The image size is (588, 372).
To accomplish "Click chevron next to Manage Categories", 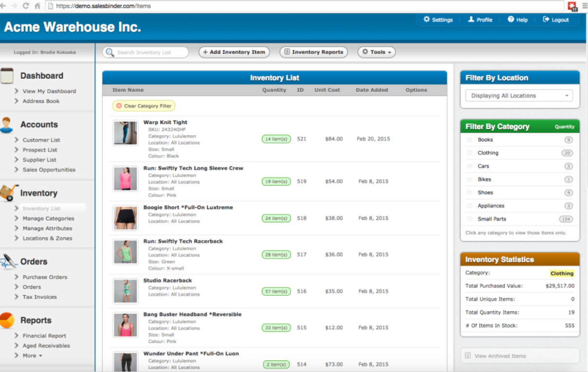I will pyautogui.click(x=17, y=218).
